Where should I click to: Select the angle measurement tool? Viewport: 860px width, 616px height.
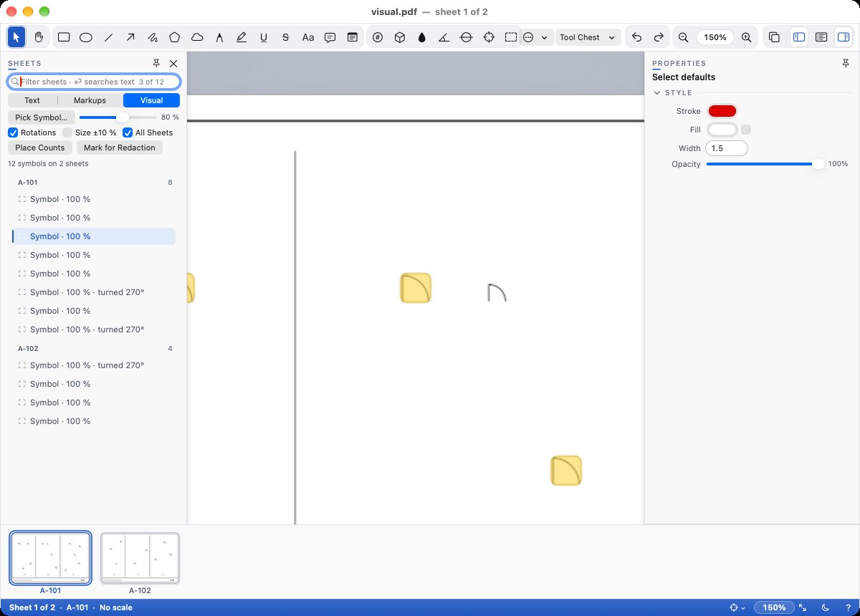click(444, 37)
